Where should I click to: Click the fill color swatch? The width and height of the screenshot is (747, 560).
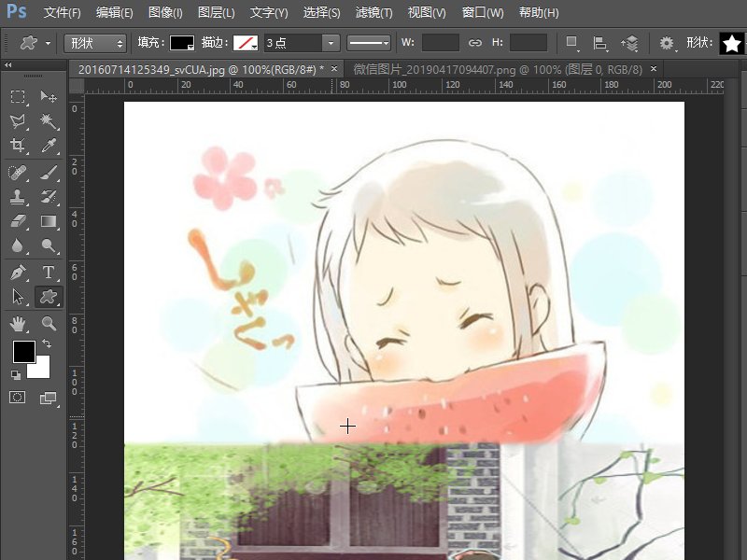[182, 43]
